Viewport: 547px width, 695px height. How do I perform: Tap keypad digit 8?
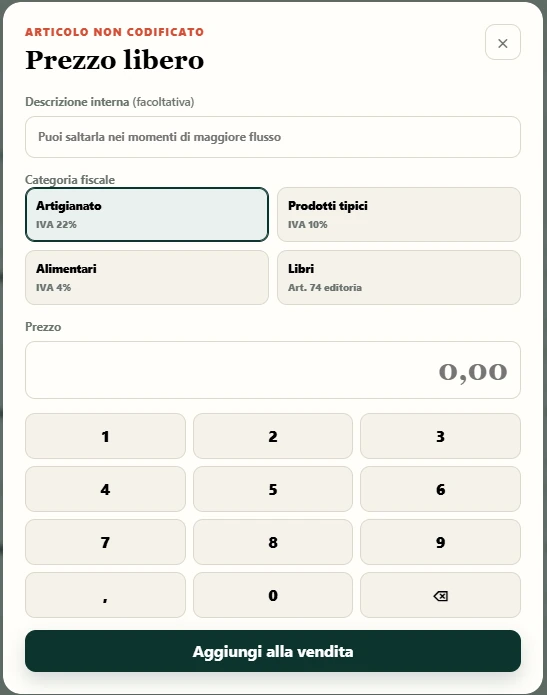273,542
